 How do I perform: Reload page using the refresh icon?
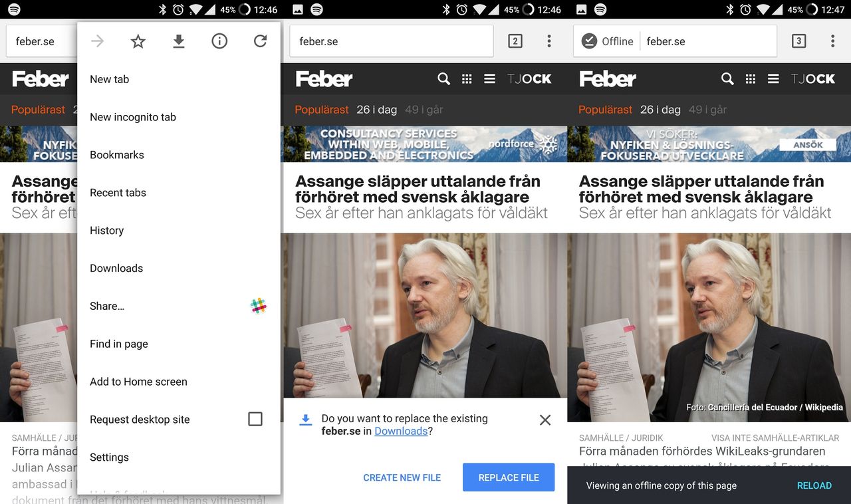pos(260,41)
